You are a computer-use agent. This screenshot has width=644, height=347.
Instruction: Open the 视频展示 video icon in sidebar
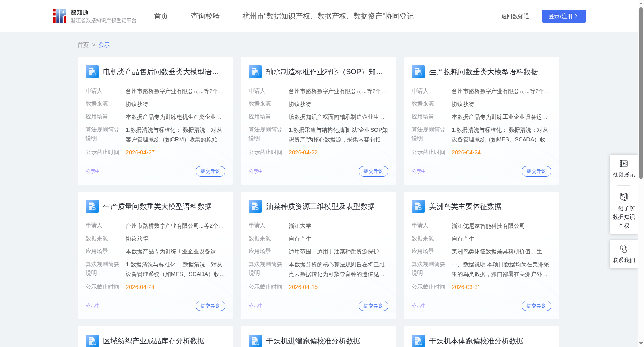[624, 164]
